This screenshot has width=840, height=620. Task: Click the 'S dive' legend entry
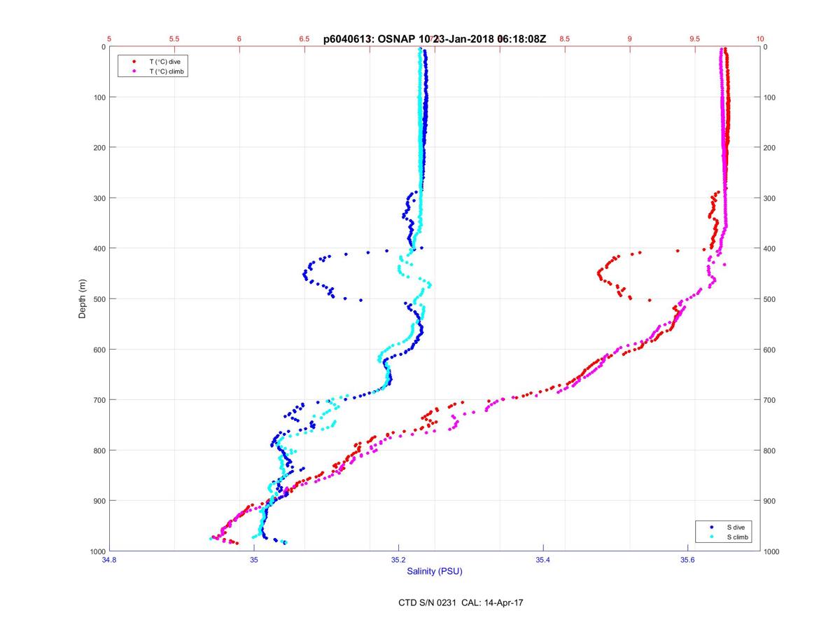coord(736,527)
